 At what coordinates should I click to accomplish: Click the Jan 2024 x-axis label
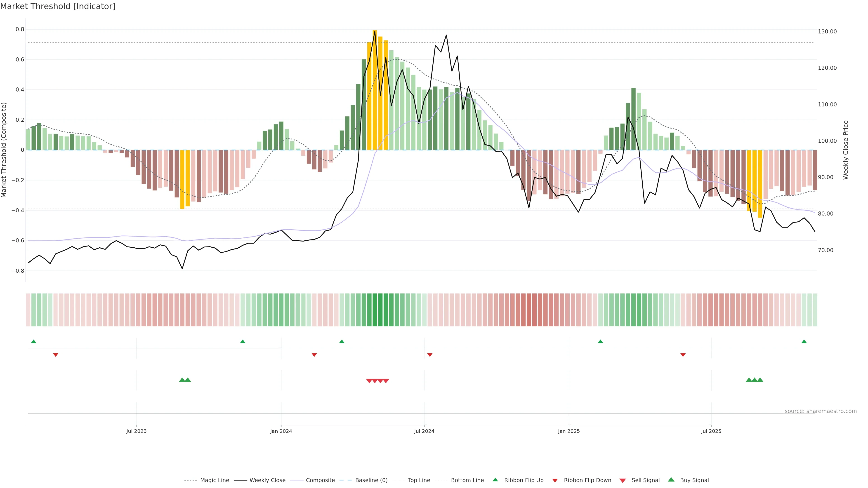pyautogui.click(x=281, y=432)
